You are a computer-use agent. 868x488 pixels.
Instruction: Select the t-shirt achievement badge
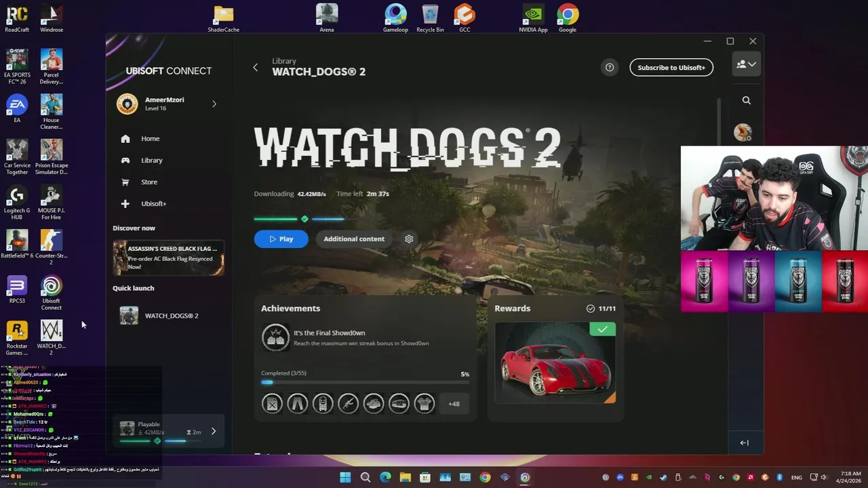[425, 404]
